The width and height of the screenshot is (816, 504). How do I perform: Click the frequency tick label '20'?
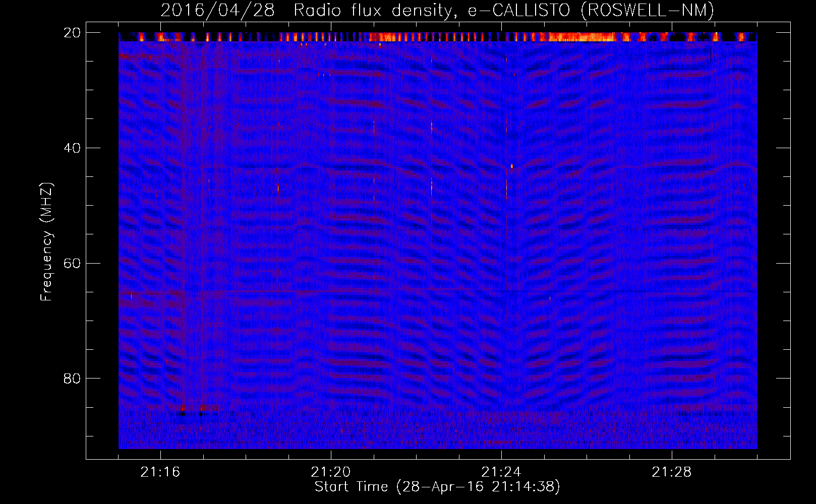point(72,33)
